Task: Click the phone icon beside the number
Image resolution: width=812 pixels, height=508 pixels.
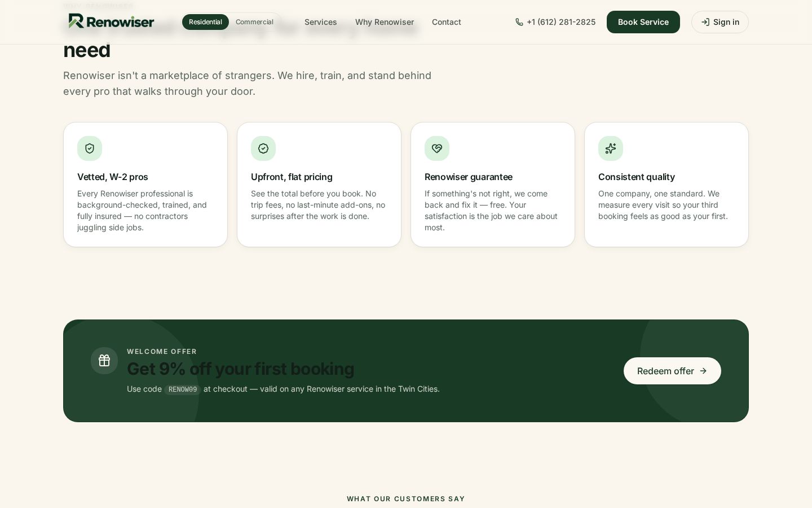Action: pos(519,22)
